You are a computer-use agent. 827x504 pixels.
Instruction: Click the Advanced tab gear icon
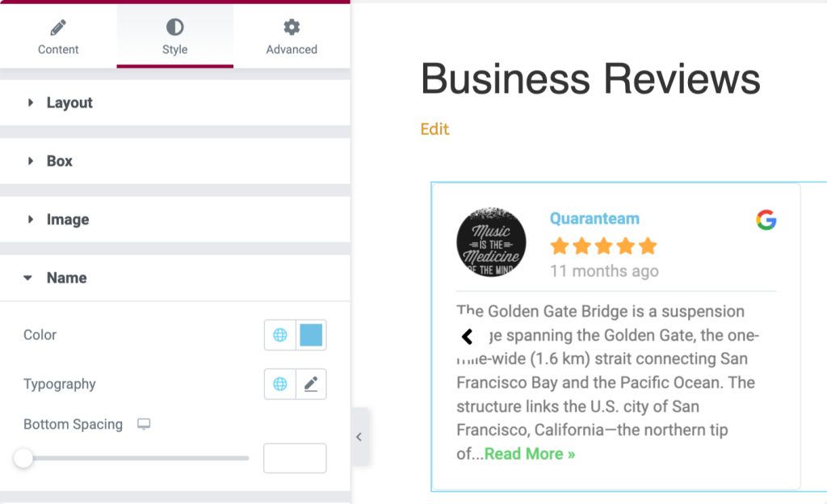pyautogui.click(x=292, y=28)
